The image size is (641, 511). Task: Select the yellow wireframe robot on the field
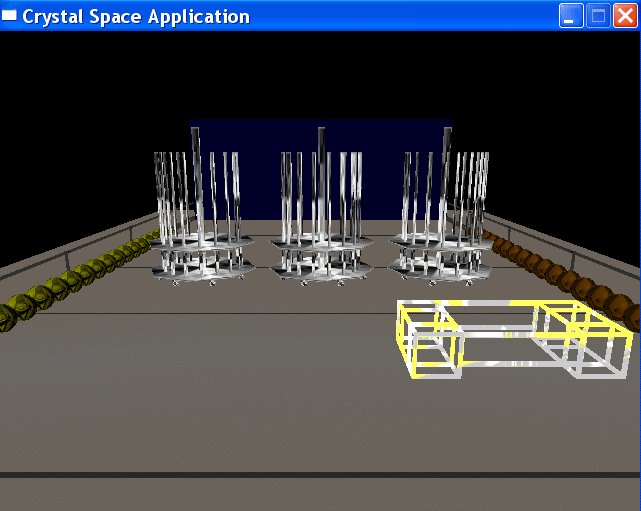click(x=515, y=339)
